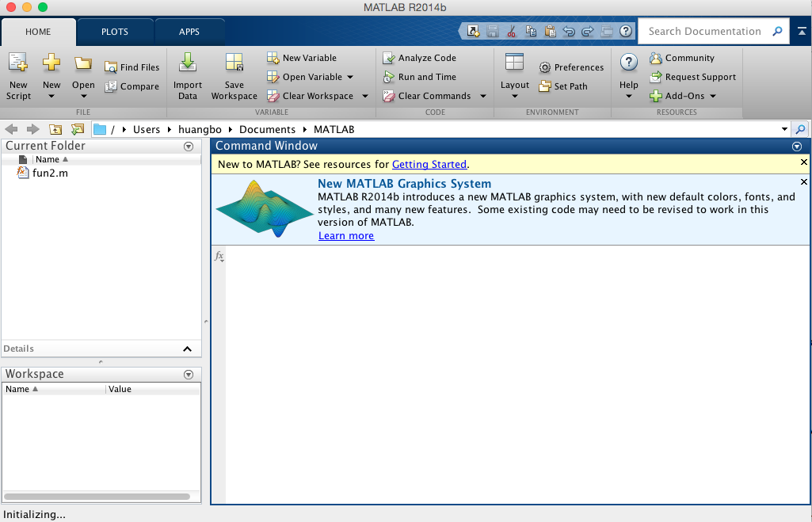Go forward with the right arrow
The height and width of the screenshot is (522, 812).
32,129
